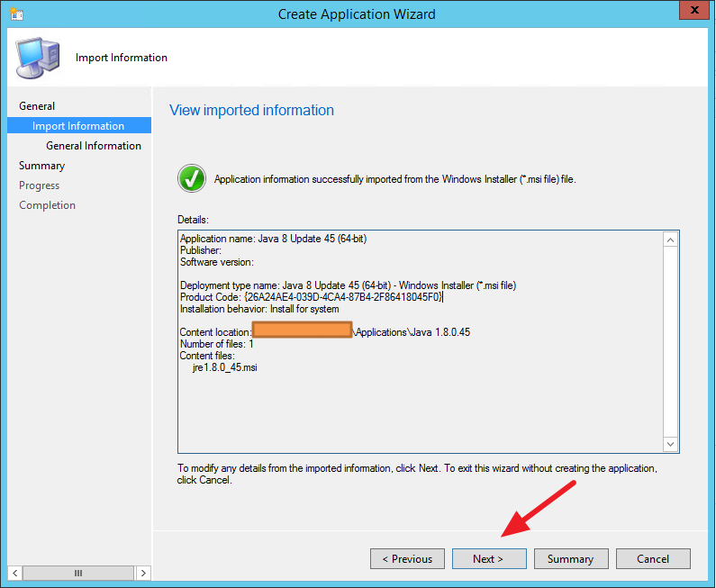
Task: Open the General Information step
Action: click(94, 146)
